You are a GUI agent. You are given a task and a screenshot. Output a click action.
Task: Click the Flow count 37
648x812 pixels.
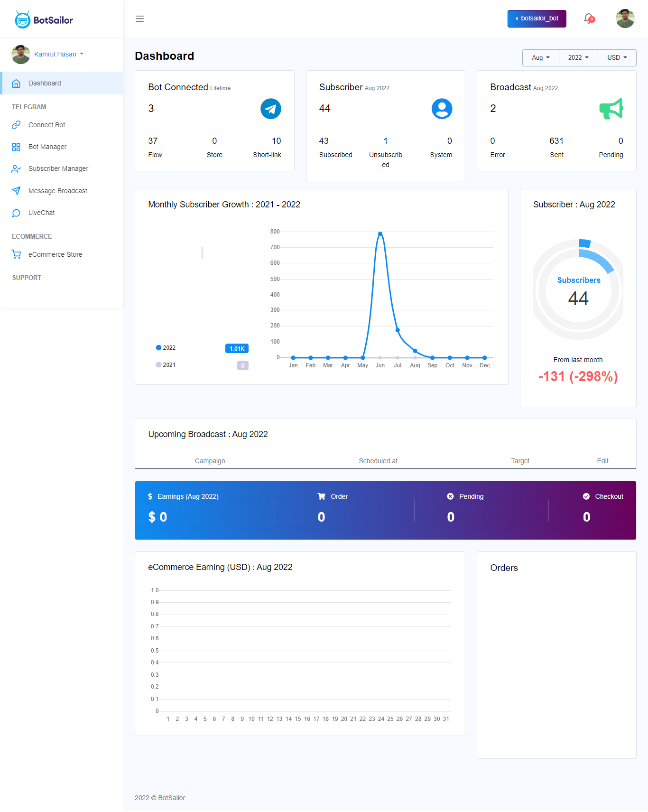pyautogui.click(x=153, y=141)
